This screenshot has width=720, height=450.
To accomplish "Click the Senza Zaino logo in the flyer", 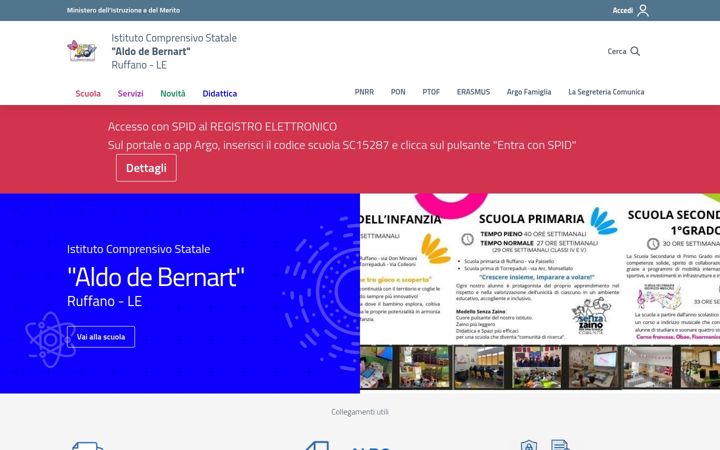I will 591,316.
